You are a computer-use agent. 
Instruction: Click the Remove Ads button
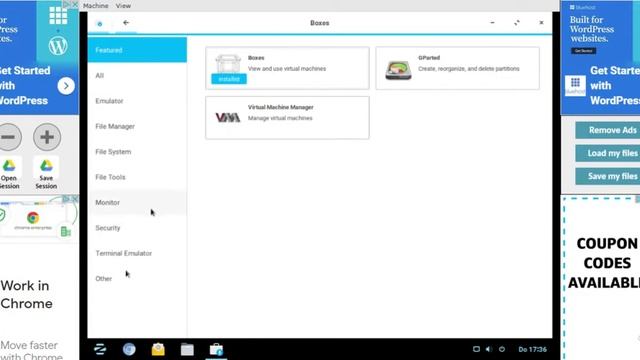(608, 130)
